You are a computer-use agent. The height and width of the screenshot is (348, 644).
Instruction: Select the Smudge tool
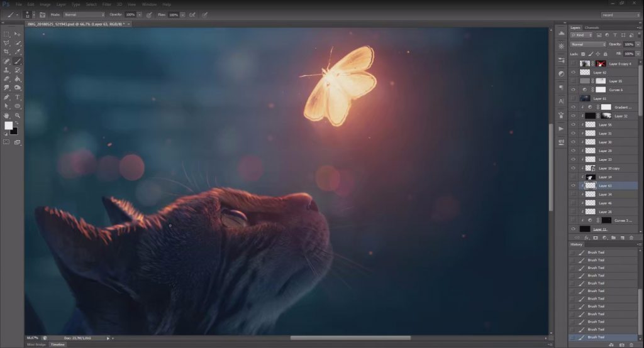6,88
